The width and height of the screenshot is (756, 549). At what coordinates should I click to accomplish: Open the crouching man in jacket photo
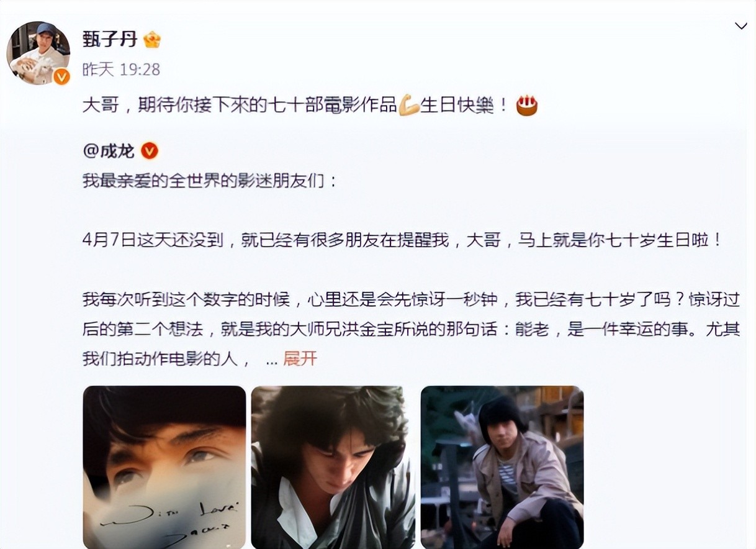502,467
